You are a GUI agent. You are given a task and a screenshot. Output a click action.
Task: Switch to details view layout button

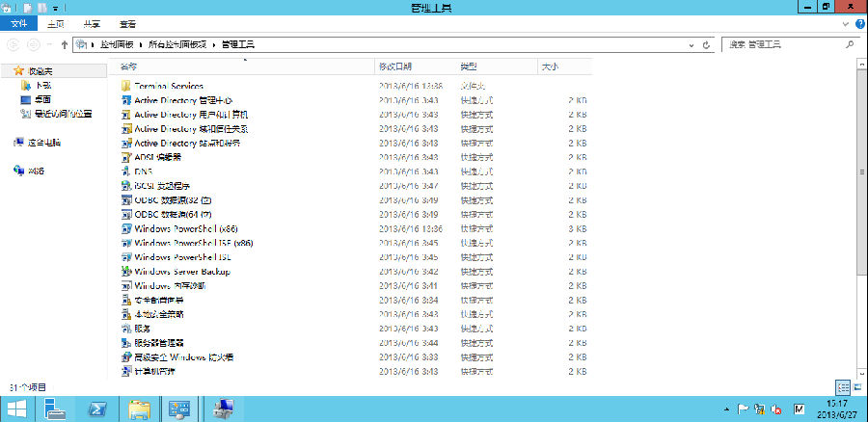[x=843, y=387]
